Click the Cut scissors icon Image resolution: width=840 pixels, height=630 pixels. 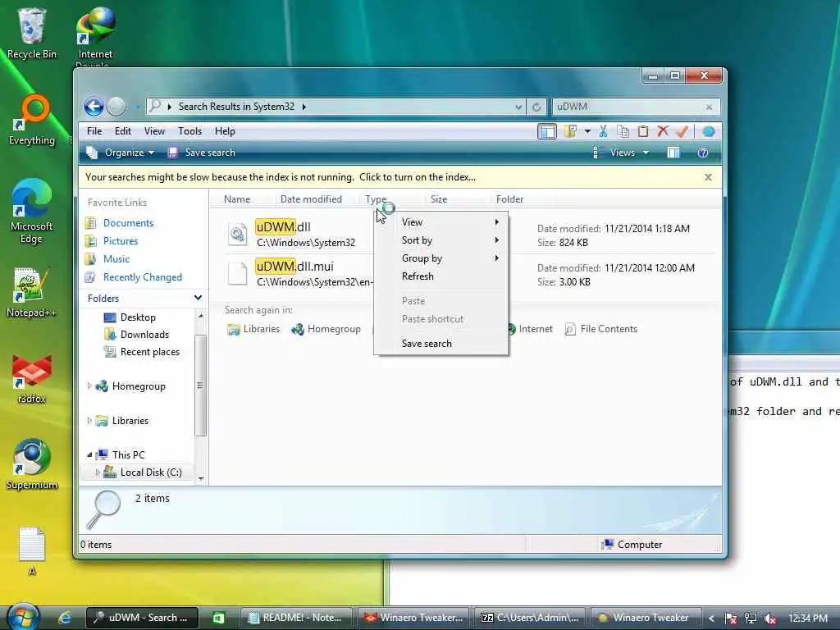point(603,131)
